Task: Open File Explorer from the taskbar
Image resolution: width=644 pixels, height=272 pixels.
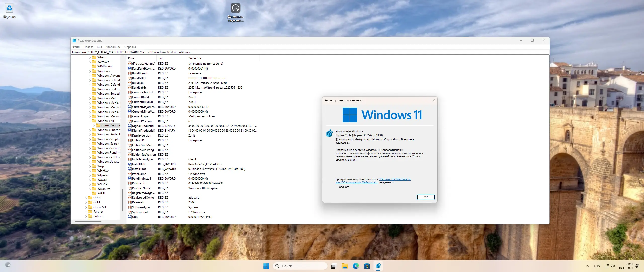Action: 345,266
